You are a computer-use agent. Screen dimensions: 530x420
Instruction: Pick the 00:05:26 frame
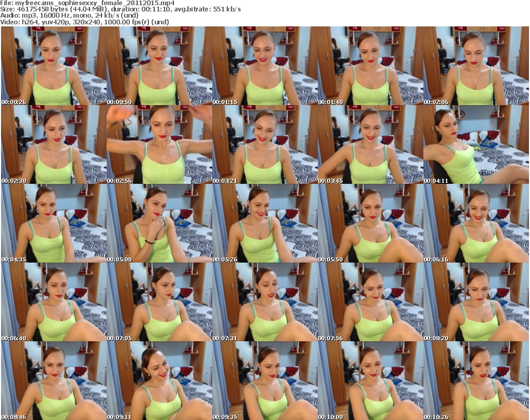pos(265,224)
